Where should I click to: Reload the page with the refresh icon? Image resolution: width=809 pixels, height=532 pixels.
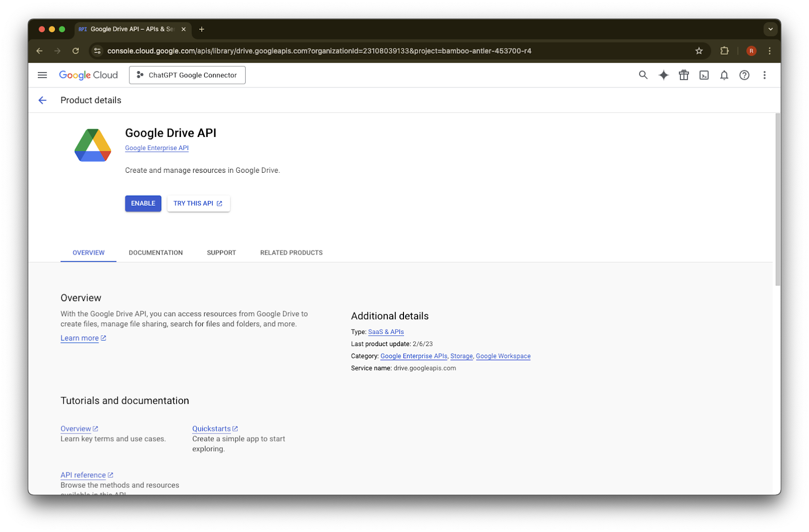(76, 51)
